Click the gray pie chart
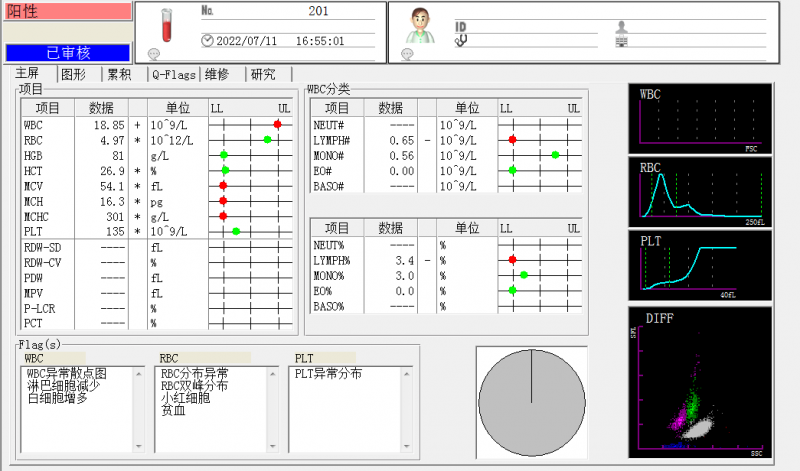This screenshot has height=471, width=800. (x=530, y=400)
